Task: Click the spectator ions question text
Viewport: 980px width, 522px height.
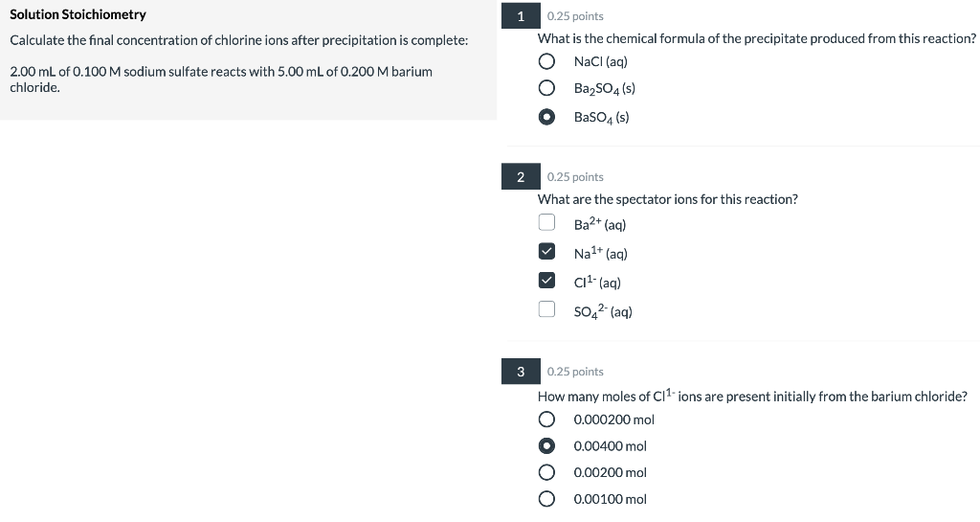Action: click(667, 199)
